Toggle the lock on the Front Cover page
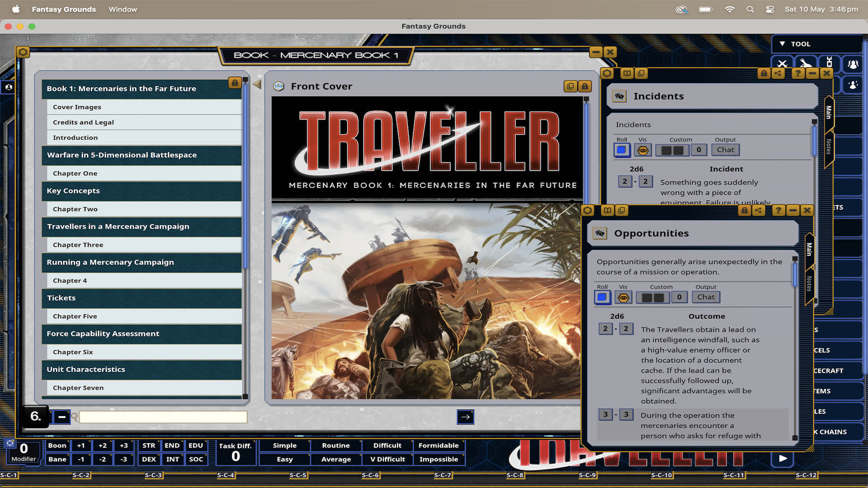The image size is (868, 488). (585, 86)
